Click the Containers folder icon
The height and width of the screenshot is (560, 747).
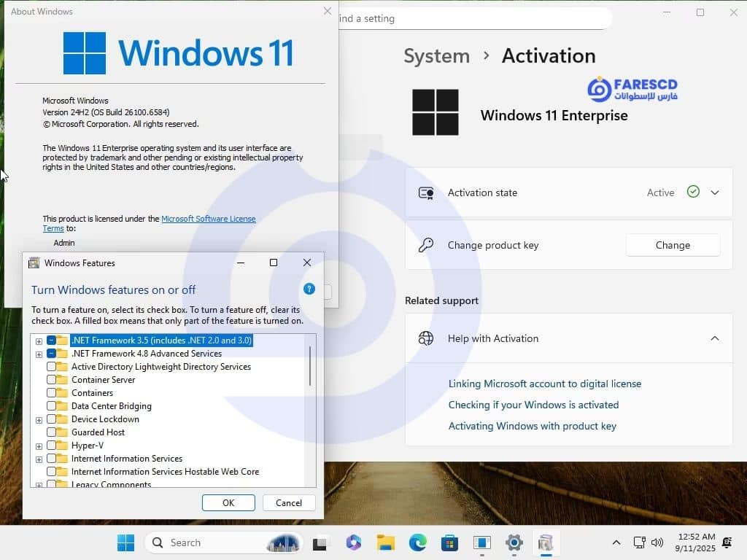(x=63, y=393)
